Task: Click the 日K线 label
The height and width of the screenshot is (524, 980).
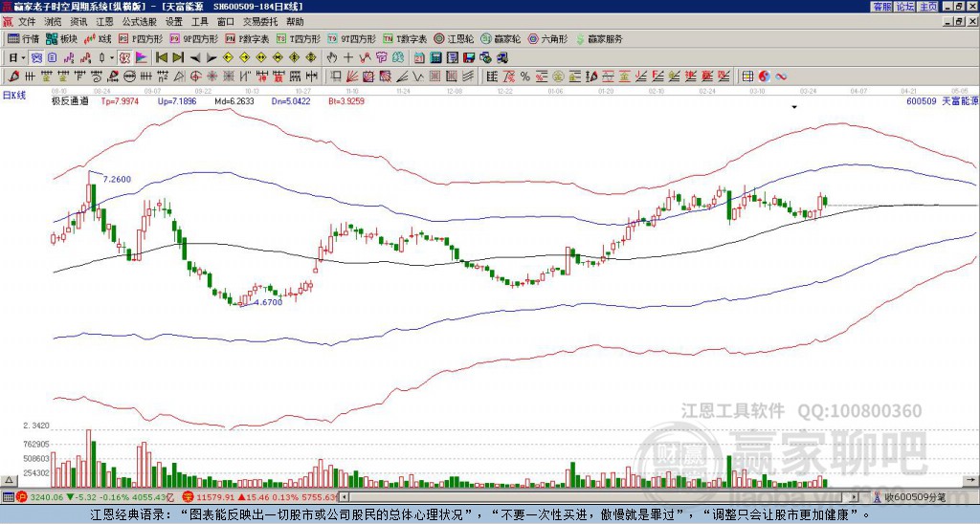Action: coord(14,96)
